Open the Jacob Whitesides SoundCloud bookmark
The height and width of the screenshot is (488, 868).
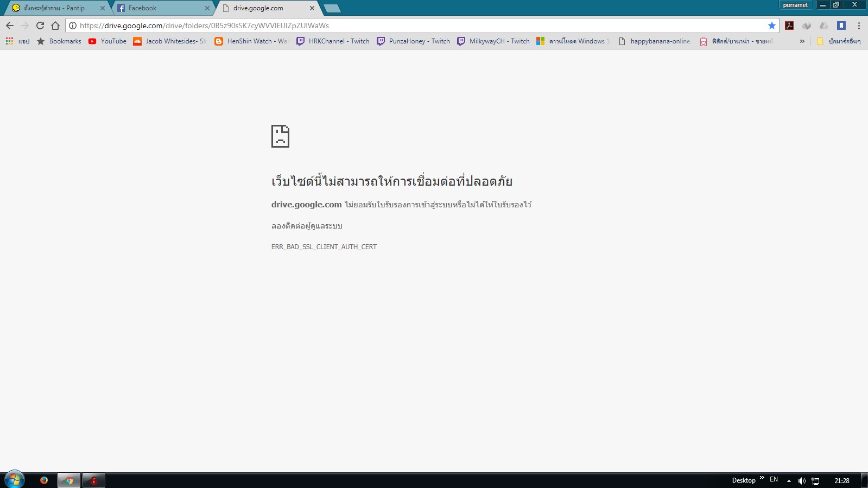point(170,41)
